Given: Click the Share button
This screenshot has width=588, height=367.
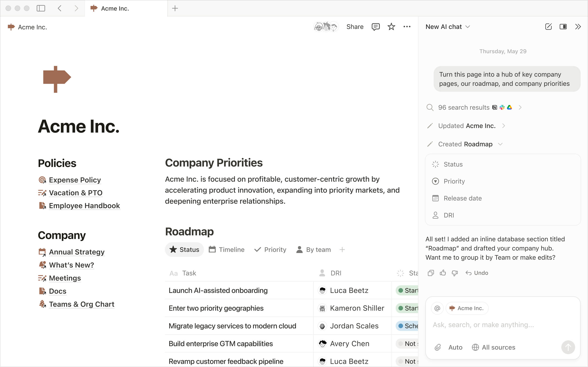Looking at the screenshot, I should (354, 27).
